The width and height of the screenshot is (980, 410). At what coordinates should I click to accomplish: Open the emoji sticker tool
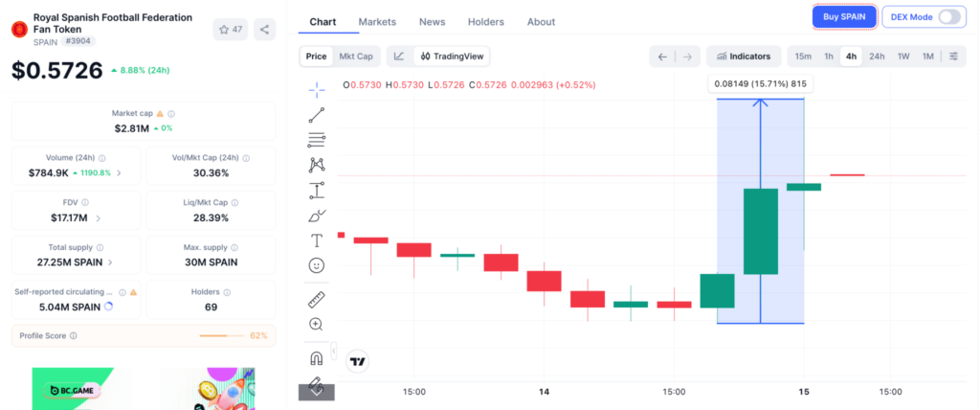tap(317, 265)
